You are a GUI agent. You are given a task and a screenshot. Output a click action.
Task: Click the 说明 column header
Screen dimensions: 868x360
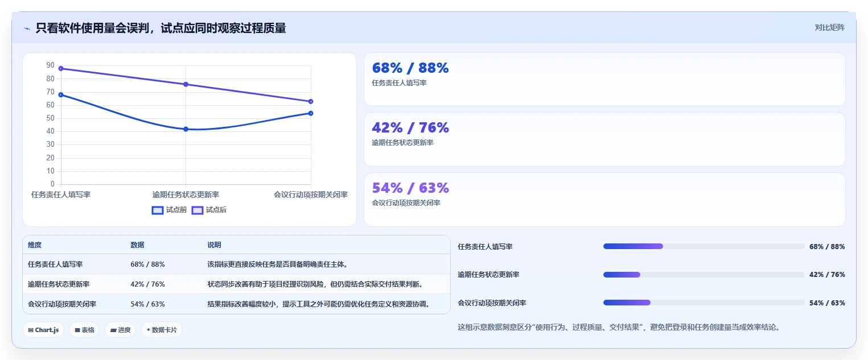[214, 245]
